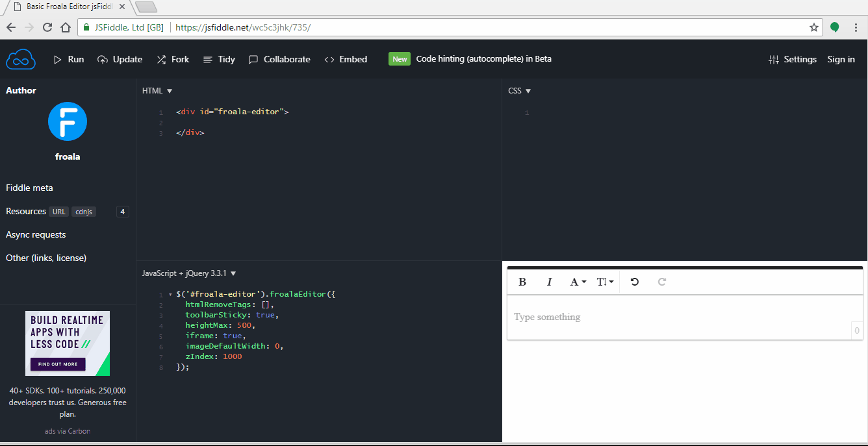Open the Embed option
Screen dimensions: 868x446
pos(346,59)
